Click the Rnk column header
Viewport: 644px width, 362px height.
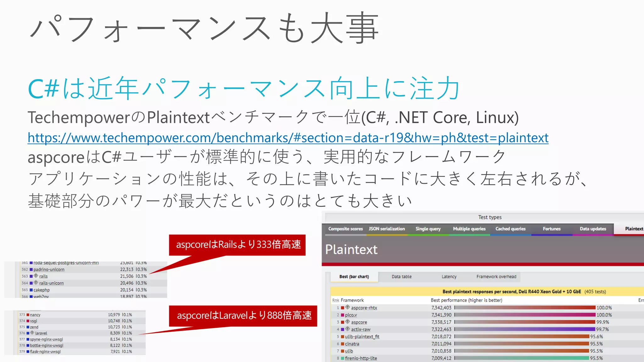click(x=336, y=300)
